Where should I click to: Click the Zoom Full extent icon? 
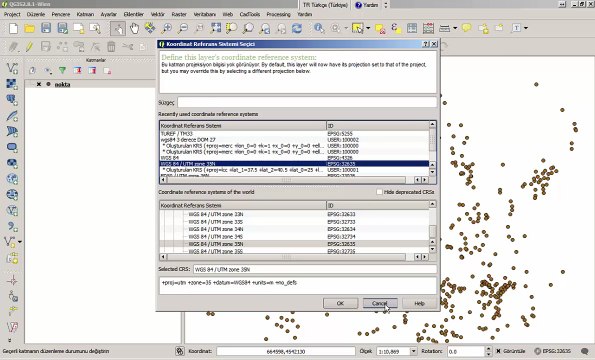click(x=216, y=28)
